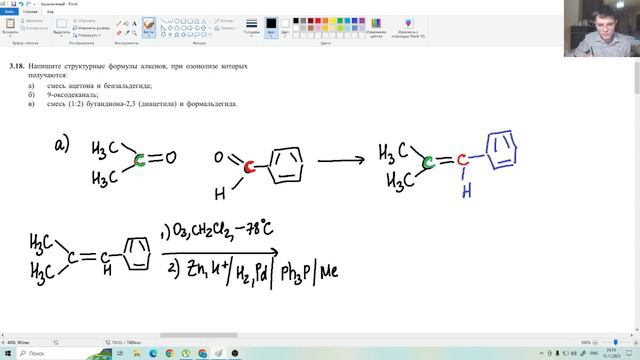Screen dimensions: 640x360
Task: Open Microsoft Edge from the taskbar
Action: point(153,353)
